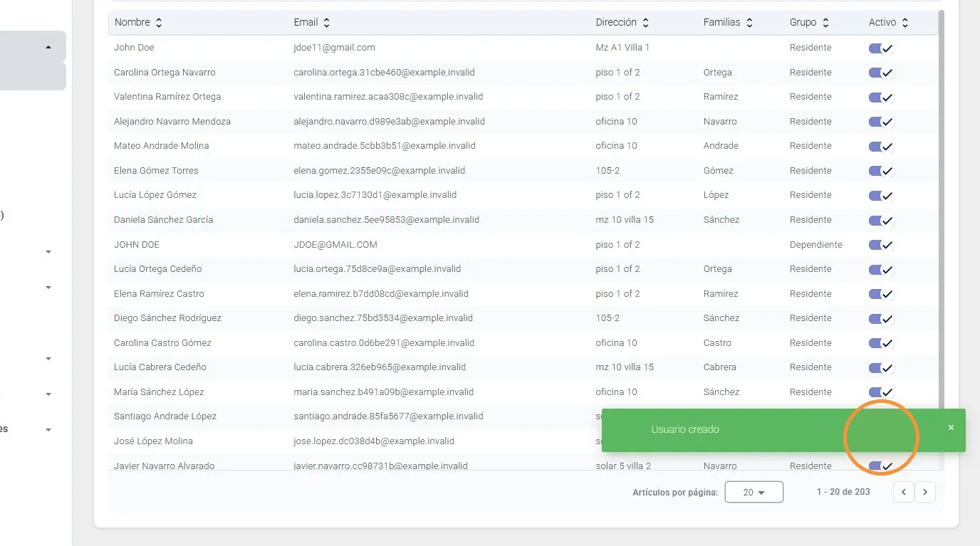The height and width of the screenshot is (546, 980).
Task: Click name Daniela Sánchez García
Action: (x=163, y=219)
